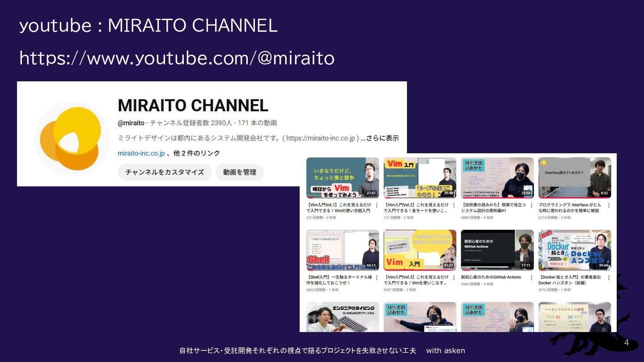
Task: Open the three-dot menu for Vim入門Vol.3 video
Action: pyautogui.click(x=453, y=278)
